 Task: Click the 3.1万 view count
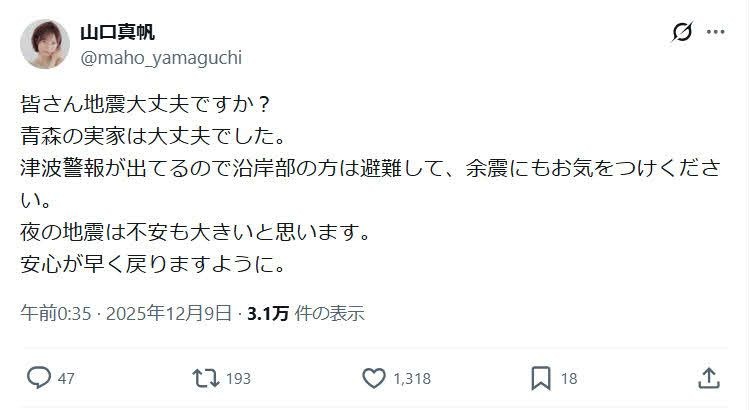[269, 313]
